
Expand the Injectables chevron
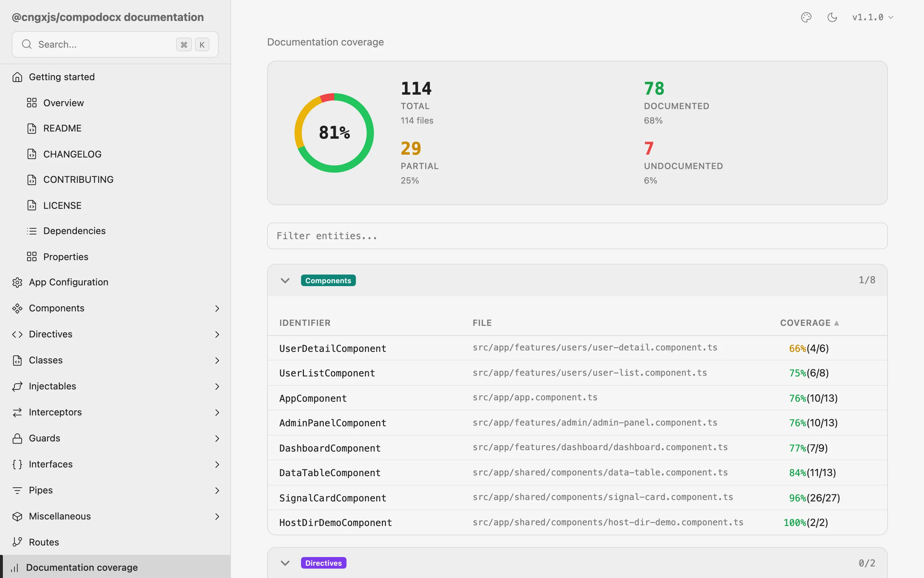(217, 387)
